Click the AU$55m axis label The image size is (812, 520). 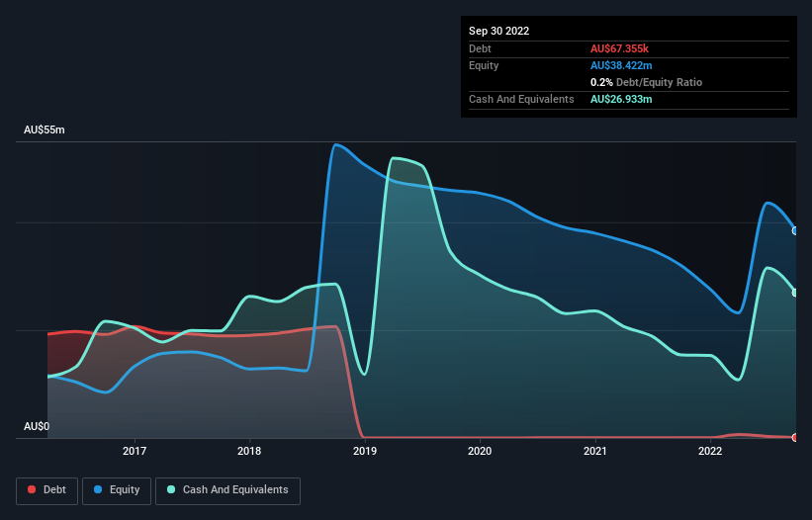click(x=45, y=130)
